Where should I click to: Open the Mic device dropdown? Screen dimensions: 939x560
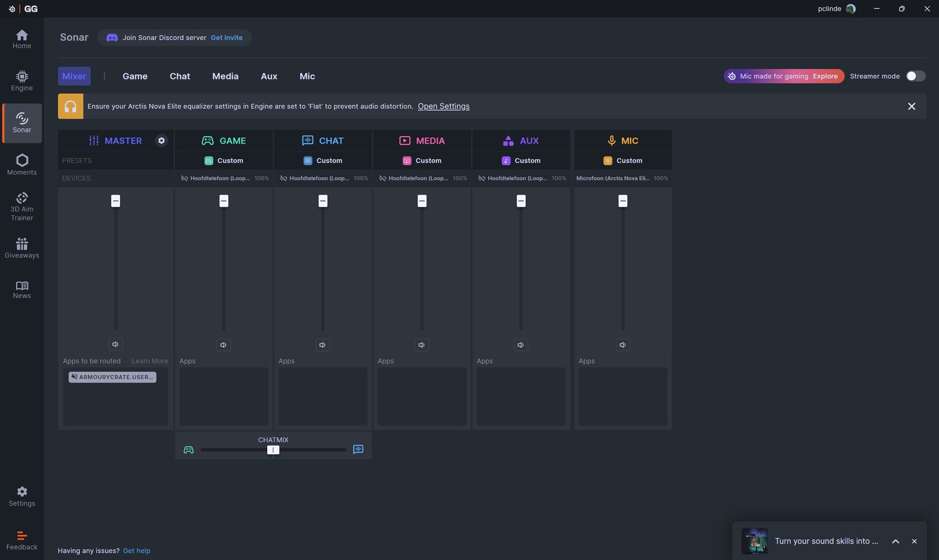622,178
